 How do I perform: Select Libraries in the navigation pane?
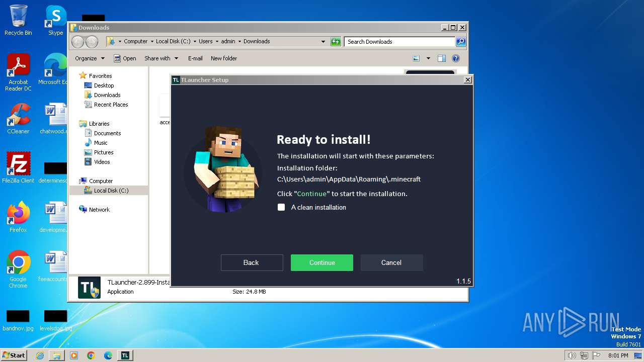point(99,124)
